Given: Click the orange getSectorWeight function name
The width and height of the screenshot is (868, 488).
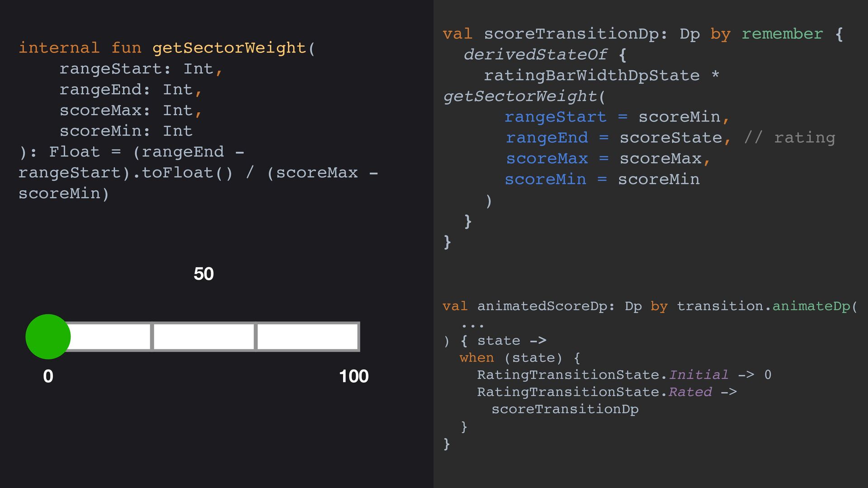Looking at the screenshot, I should pyautogui.click(x=229, y=48).
